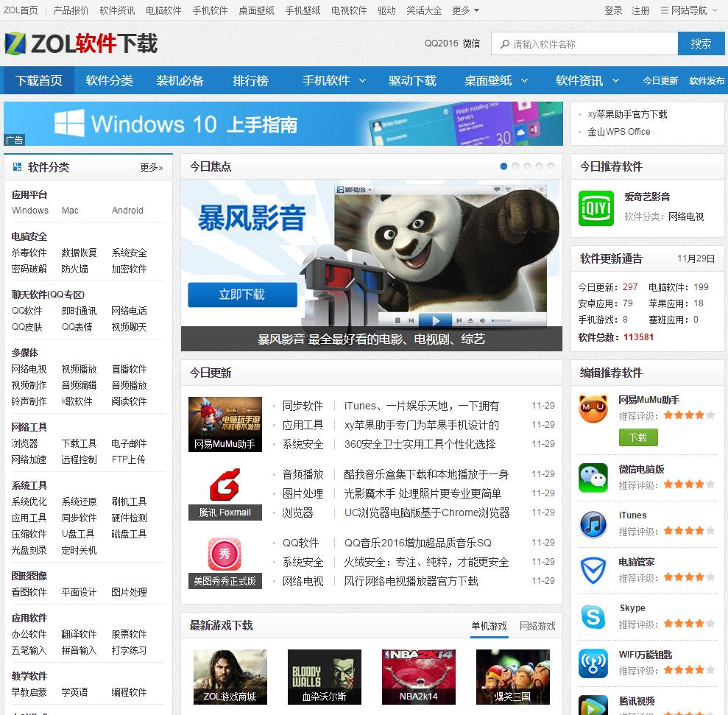Click the 立即下载 button on banner
The width and height of the screenshot is (728, 715).
point(242,295)
